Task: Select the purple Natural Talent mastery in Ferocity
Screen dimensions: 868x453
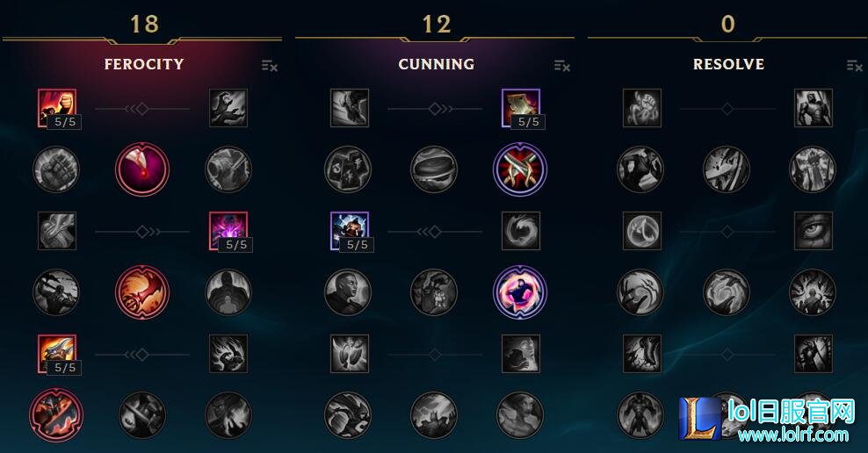Action: point(228,231)
